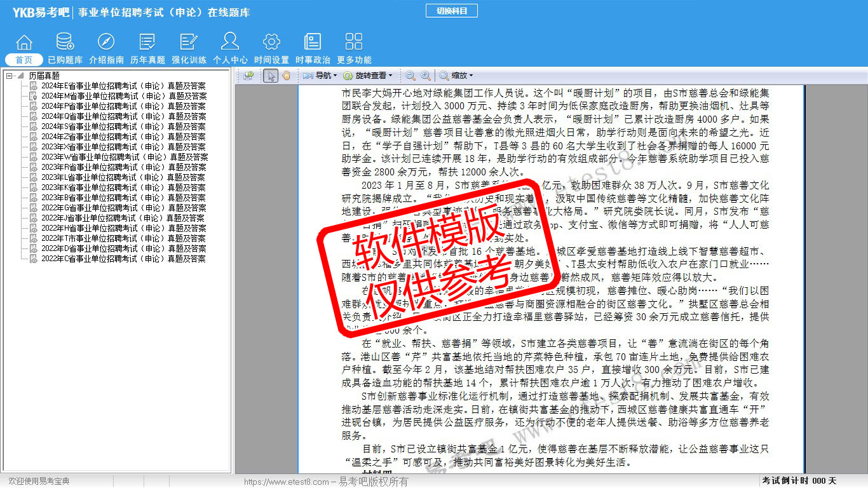Activate the arrow select tool
The height and width of the screenshot is (488, 868).
coord(271,76)
